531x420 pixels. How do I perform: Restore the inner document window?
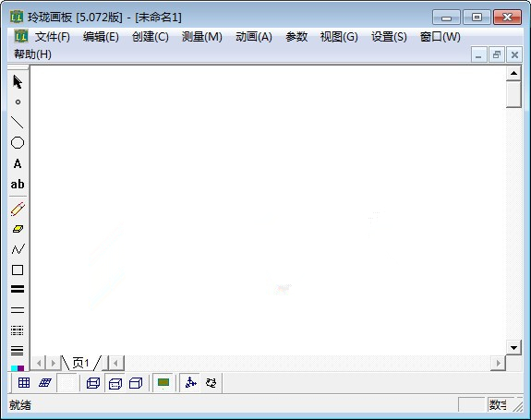[x=497, y=54]
